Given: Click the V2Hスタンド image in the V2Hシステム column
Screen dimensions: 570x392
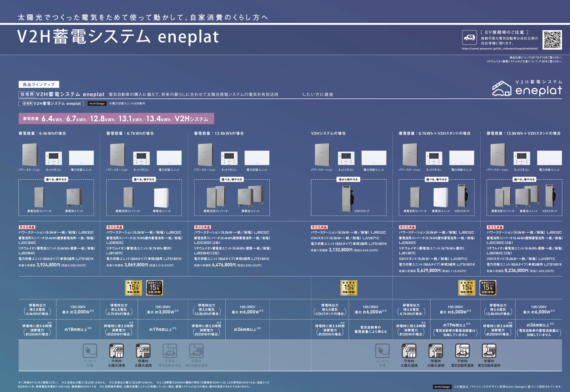Looking at the screenshot, I should [348, 199].
